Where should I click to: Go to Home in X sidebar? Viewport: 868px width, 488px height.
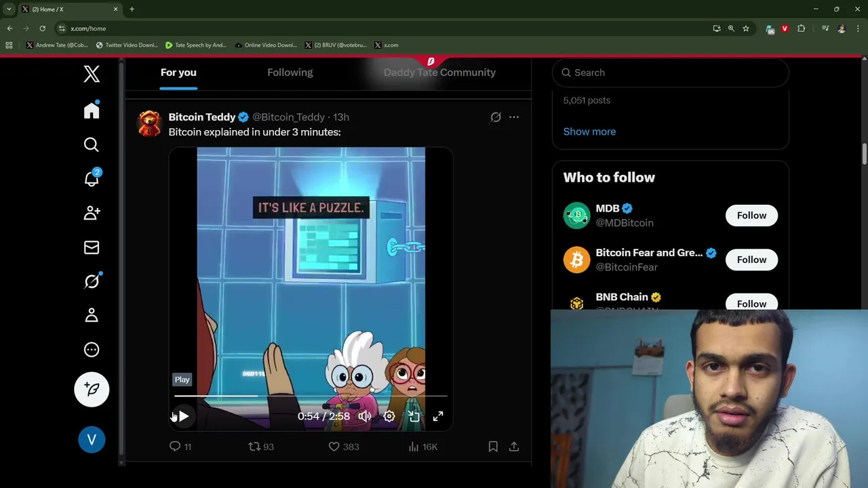coord(92,110)
